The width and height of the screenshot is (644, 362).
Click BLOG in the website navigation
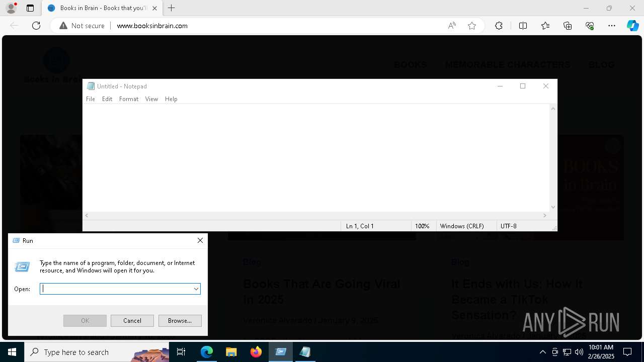click(602, 65)
